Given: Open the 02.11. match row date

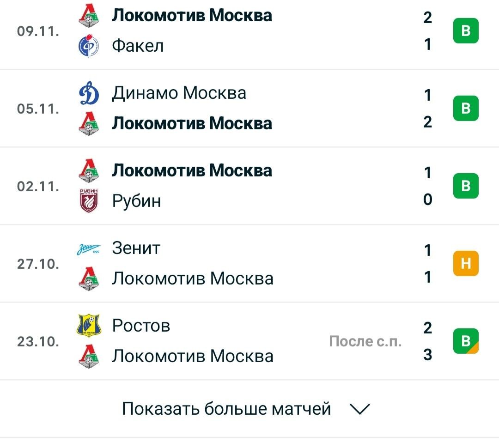Looking at the screenshot, I should coord(38,187).
